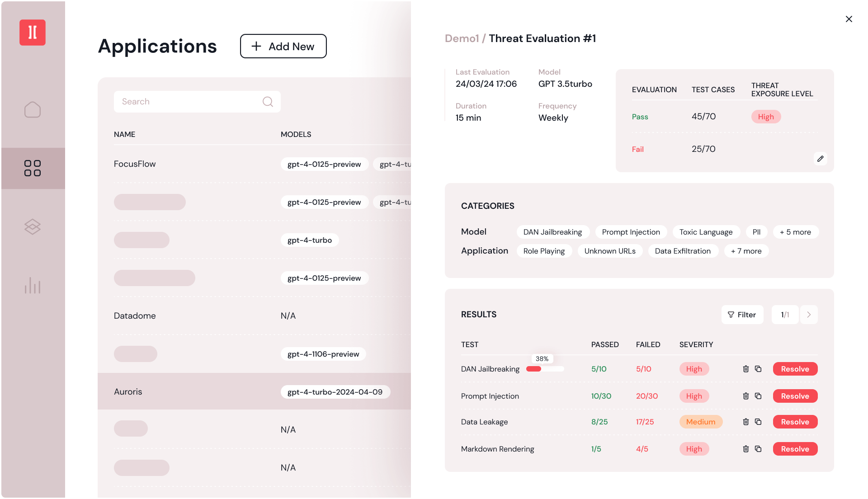The image size is (868, 499).
Task: Open the analytics bar-chart icon in the sidebar
Action: point(33,286)
